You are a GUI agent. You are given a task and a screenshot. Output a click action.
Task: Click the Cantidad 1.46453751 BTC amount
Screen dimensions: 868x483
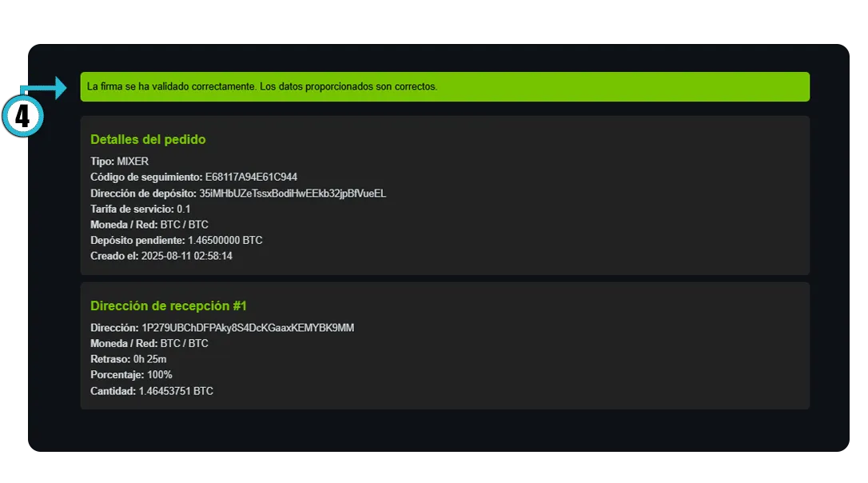pos(176,391)
